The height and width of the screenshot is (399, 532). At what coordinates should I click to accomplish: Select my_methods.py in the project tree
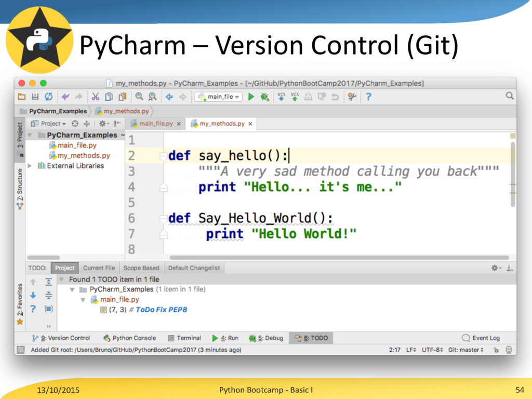coord(79,156)
